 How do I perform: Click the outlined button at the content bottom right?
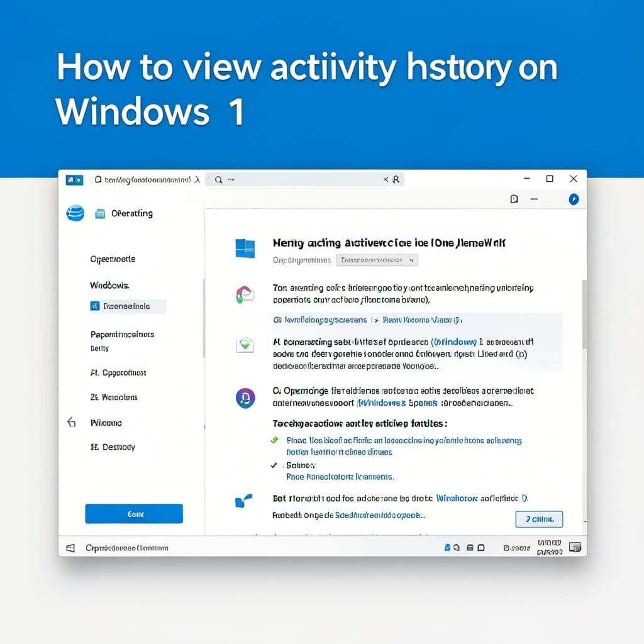pos(539,519)
